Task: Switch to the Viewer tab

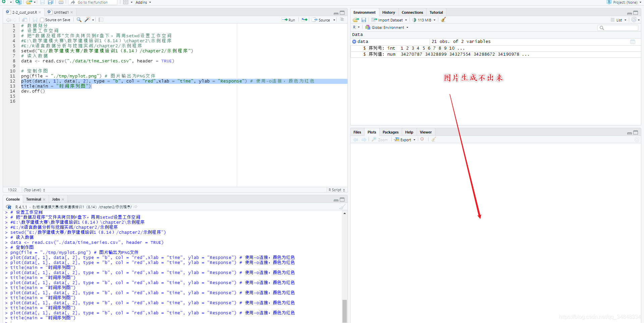Action: point(426,132)
